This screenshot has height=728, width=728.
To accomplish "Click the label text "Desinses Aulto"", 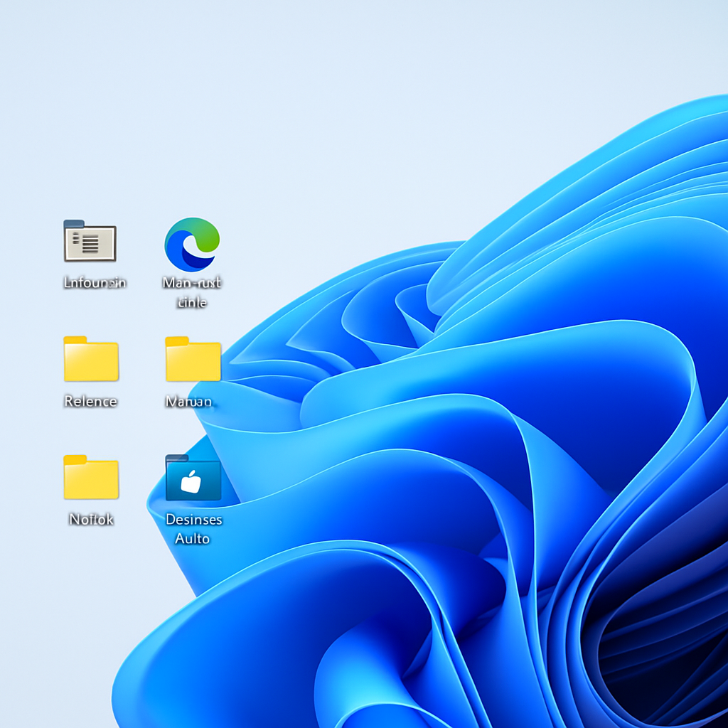I will 193,529.
